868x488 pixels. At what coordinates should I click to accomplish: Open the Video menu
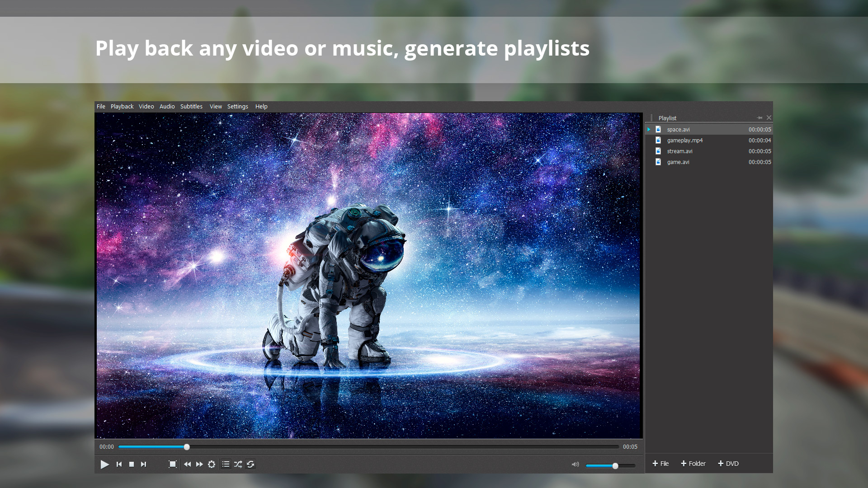146,106
